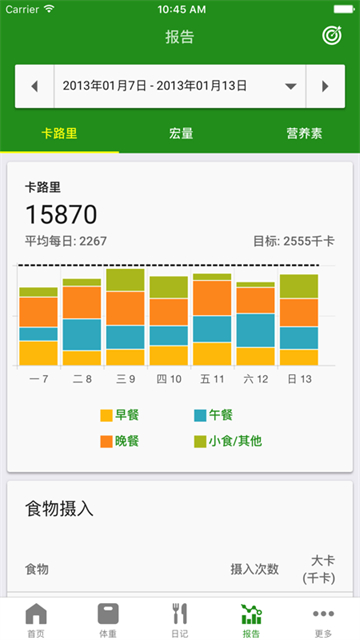The image size is (360, 640).
Task: Go to next week with right arrow
Action: (325, 86)
